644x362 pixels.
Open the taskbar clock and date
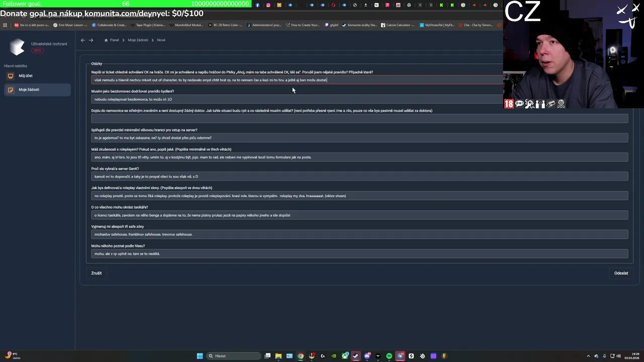pos(631,356)
